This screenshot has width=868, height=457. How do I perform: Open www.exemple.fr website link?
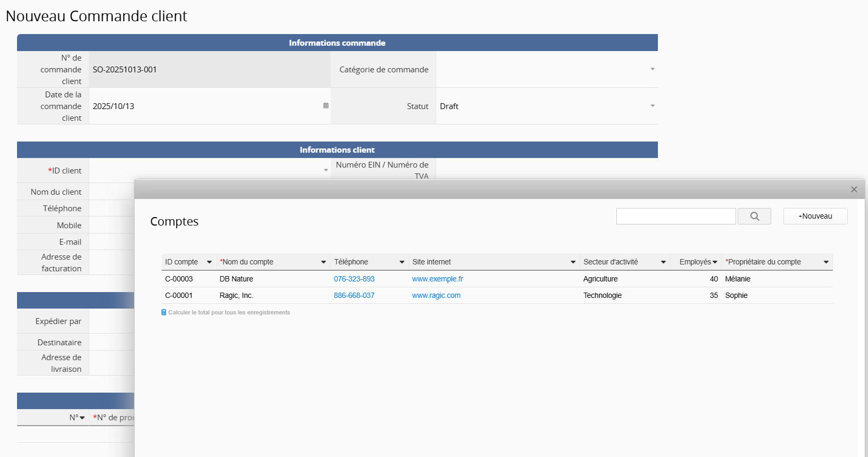pyautogui.click(x=437, y=279)
